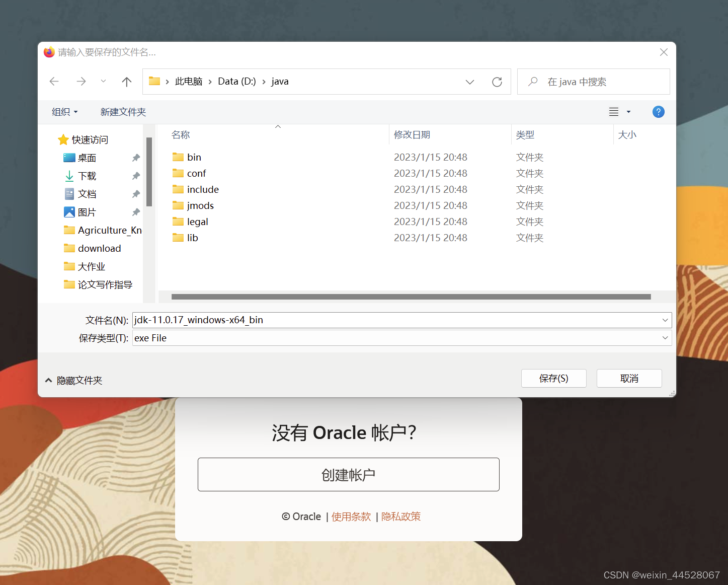Sort by the 类型 column header
The image size is (728, 585).
click(525, 134)
